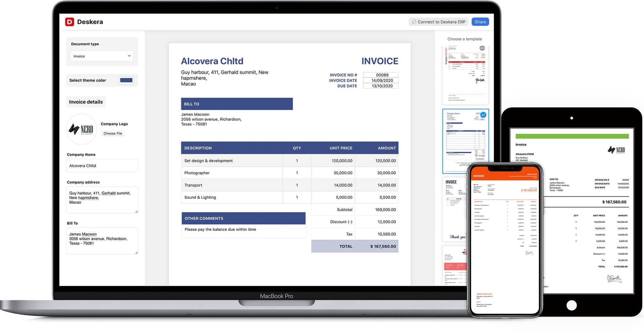Click the dropdown chevron in Document type

click(129, 56)
